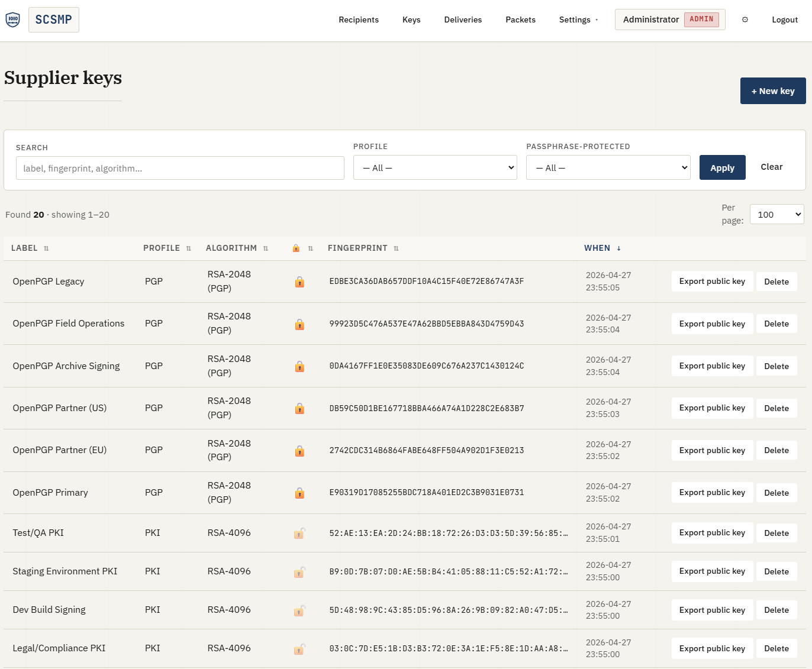Image resolution: width=812 pixels, height=669 pixels.
Task: Click the lock icon for OpenPGP Archive Signing
Action: tap(299, 367)
